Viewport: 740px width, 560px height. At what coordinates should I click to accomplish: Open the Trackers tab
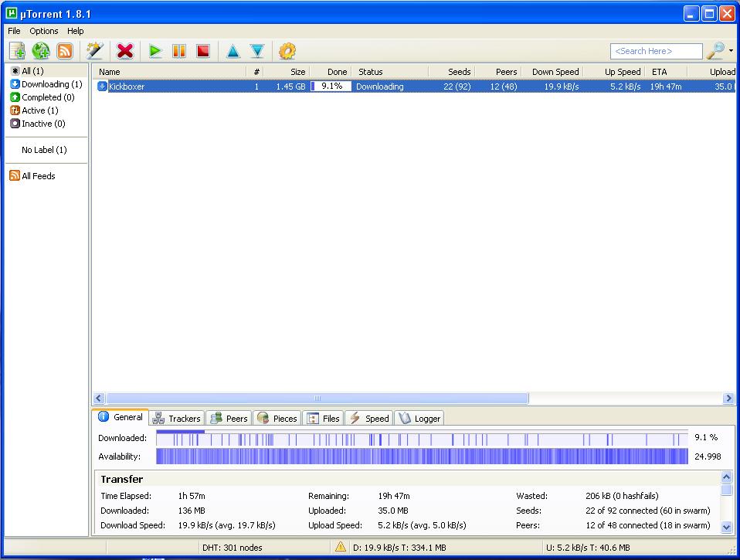pyautogui.click(x=177, y=418)
